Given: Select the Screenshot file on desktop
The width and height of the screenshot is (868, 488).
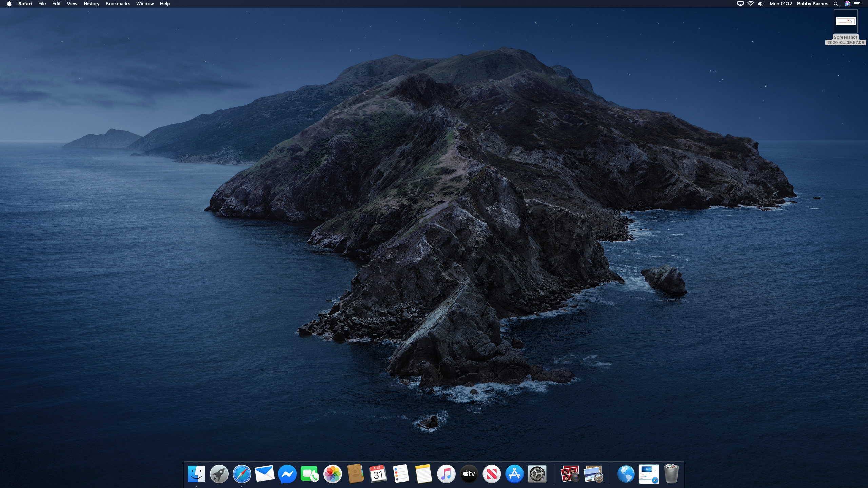Looking at the screenshot, I should 846,22.
